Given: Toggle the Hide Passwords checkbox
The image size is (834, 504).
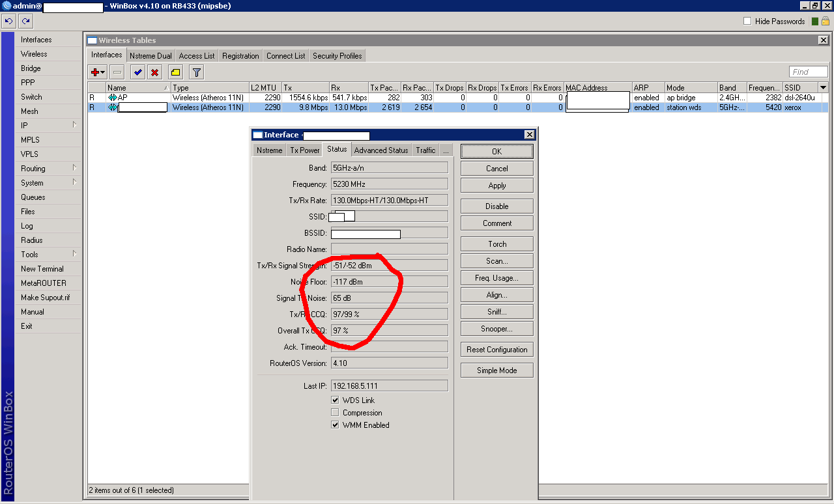Looking at the screenshot, I should [747, 21].
